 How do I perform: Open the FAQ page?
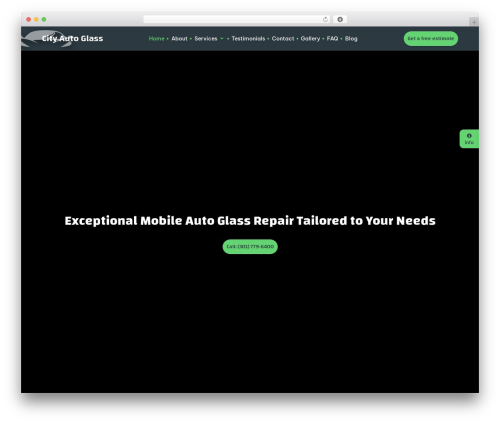tap(332, 39)
